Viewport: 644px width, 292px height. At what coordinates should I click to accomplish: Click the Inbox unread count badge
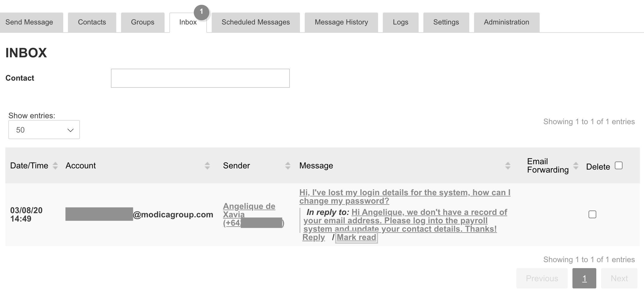tap(201, 12)
